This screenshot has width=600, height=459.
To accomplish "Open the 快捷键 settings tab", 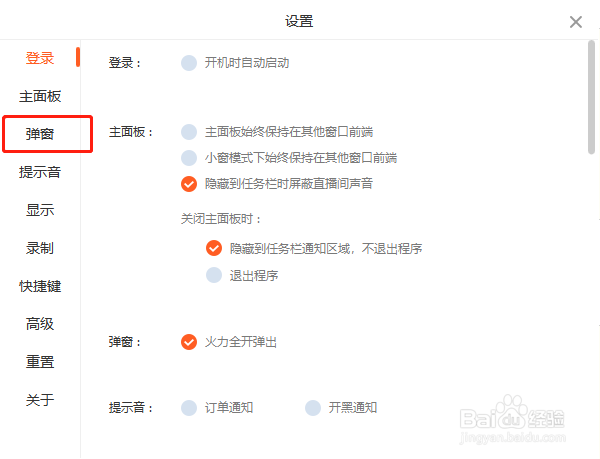I will tap(40, 286).
